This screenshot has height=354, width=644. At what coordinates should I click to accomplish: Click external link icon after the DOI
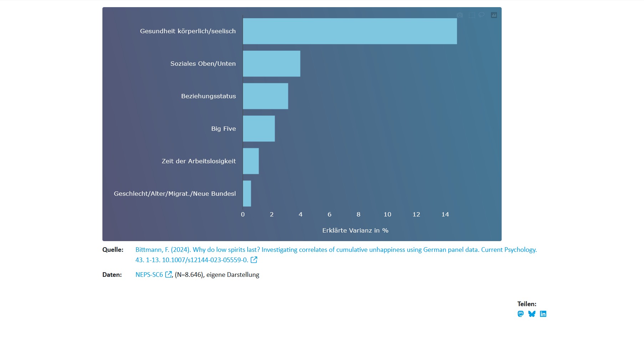254,260
